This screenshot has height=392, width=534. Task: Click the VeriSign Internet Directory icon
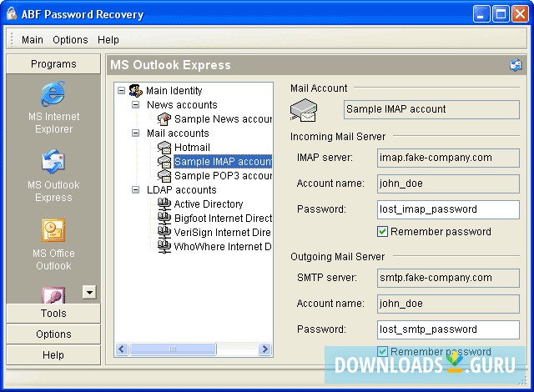click(164, 233)
